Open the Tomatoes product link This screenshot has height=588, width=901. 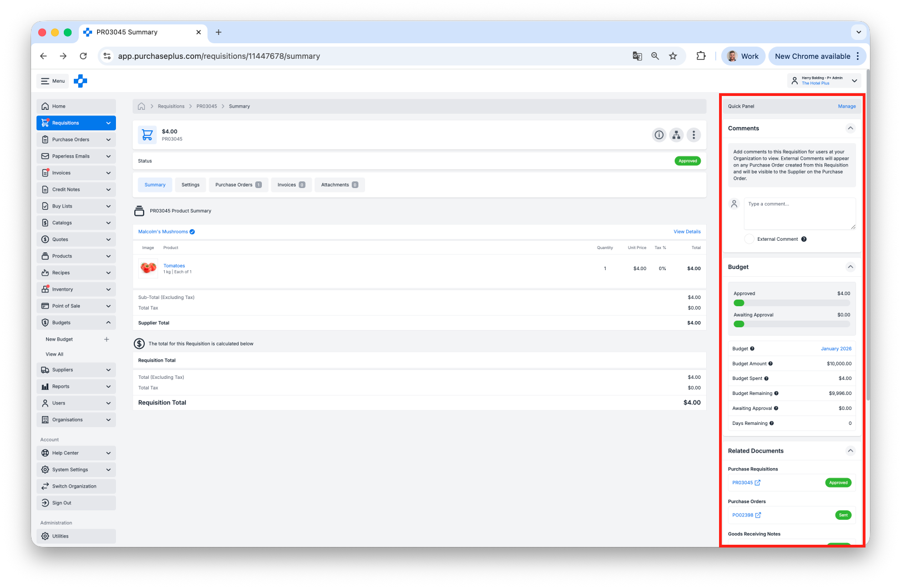(x=174, y=266)
